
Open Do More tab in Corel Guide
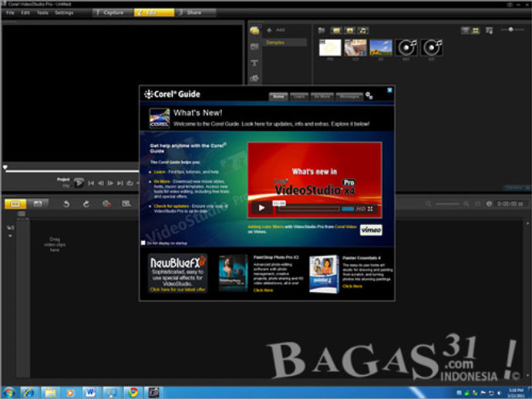[322, 96]
